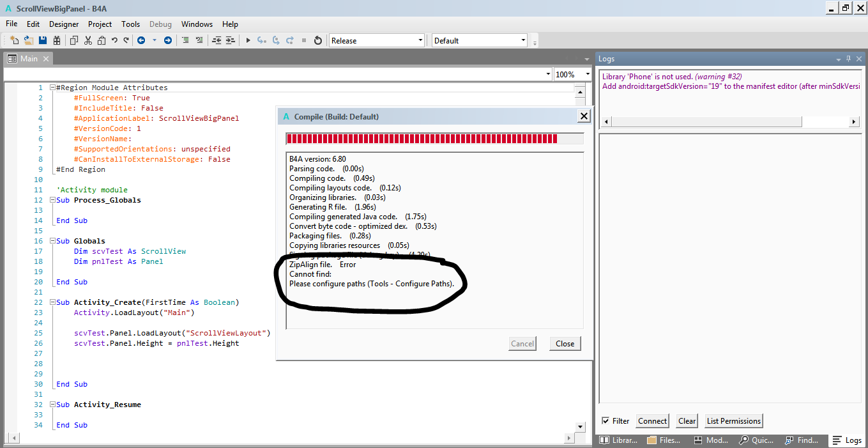Viewport: 868px width, 448px height.
Task: Click the Cut scissors icon
Action: point(88,40)
